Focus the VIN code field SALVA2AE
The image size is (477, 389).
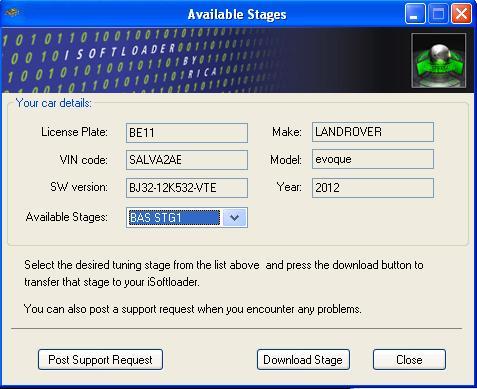(x=187, y=160)
